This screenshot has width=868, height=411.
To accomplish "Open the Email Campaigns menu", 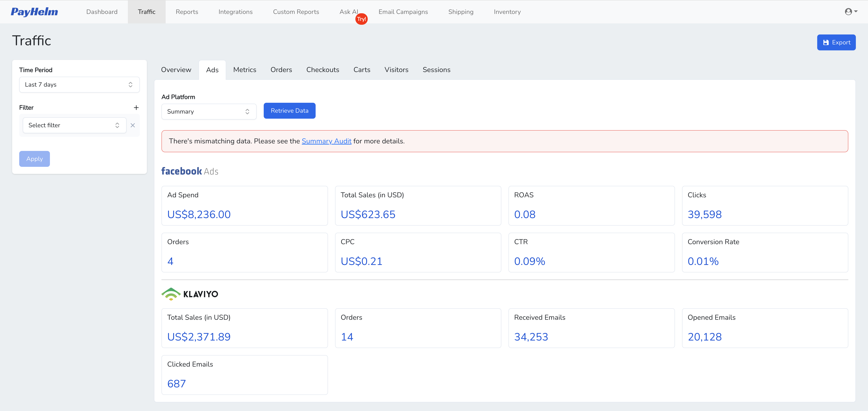I will click(x=403, y=12).
